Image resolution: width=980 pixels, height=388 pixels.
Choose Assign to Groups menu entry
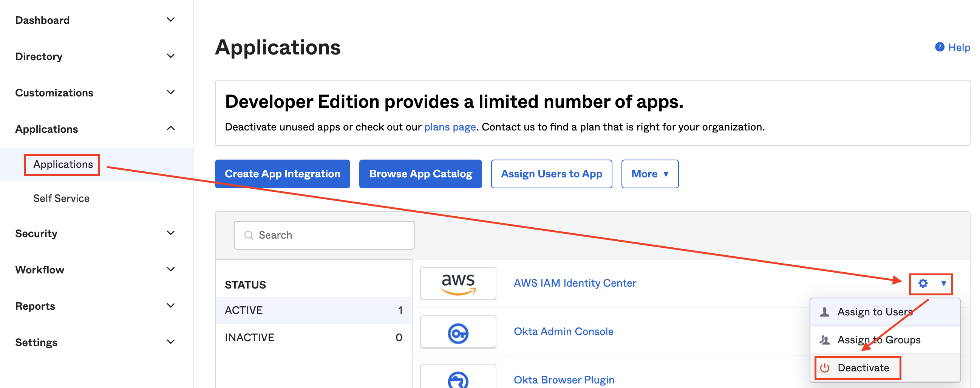click(x=885, y=340)
